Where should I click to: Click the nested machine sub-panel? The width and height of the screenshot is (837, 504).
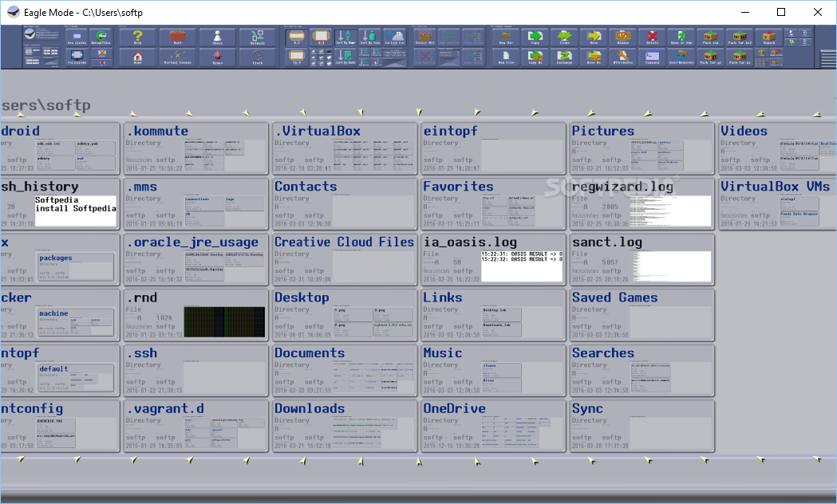click(x=75, y=323)
